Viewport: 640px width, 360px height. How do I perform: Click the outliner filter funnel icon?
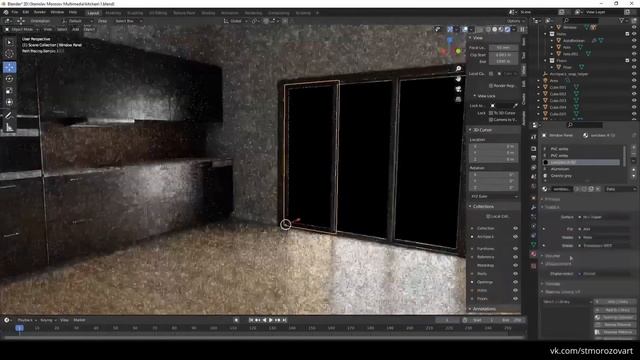click(622, 20)
